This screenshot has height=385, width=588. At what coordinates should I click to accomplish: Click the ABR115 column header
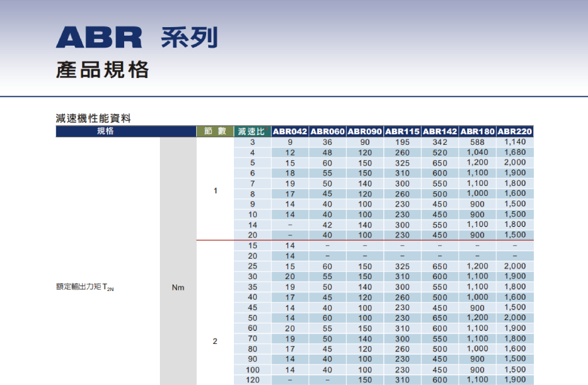(x=402, y=131)
